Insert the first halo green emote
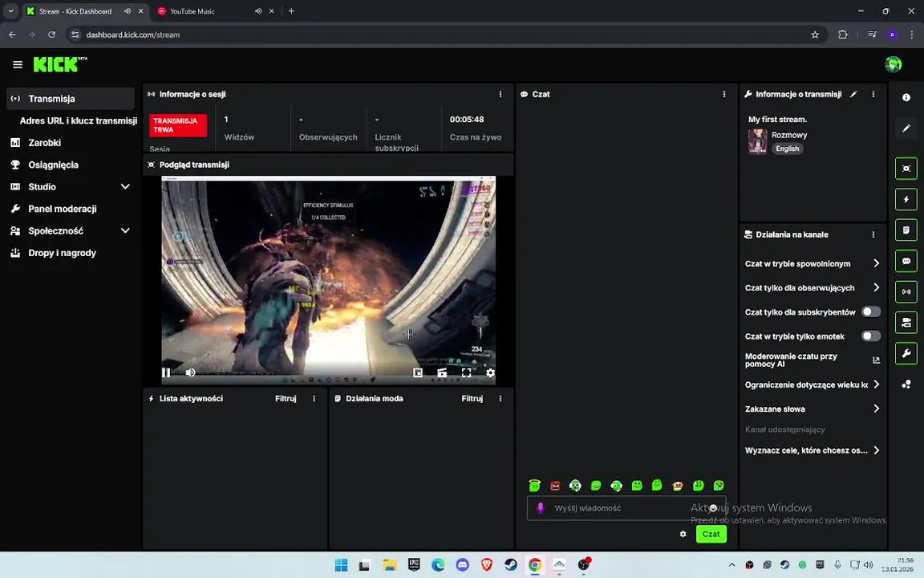The width and height of the screenshot is (924, 578). pos(534,485)
